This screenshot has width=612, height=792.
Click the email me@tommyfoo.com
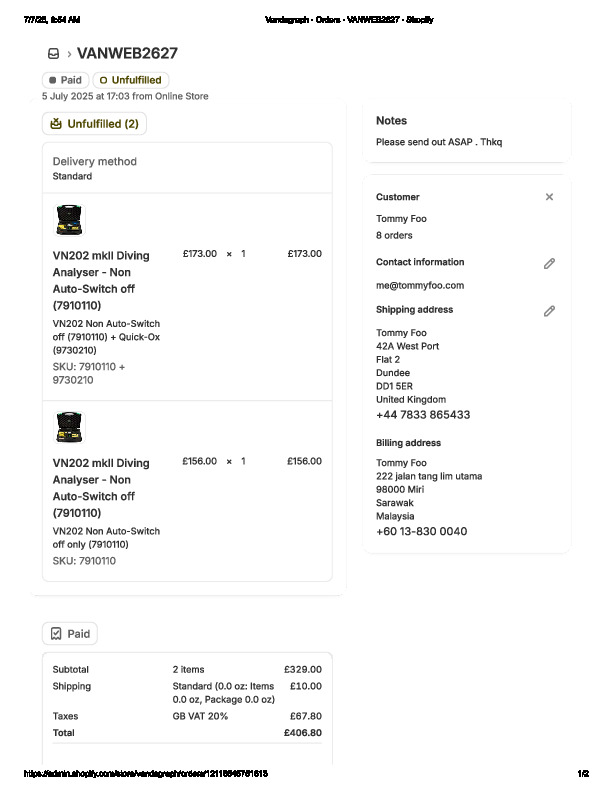(419, 286)
